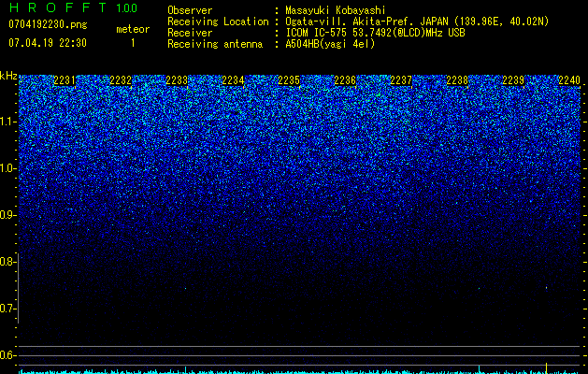Viewport: 588px width, 374px height.
Task: Click the 2237 time marker
Action: point(401,80)
